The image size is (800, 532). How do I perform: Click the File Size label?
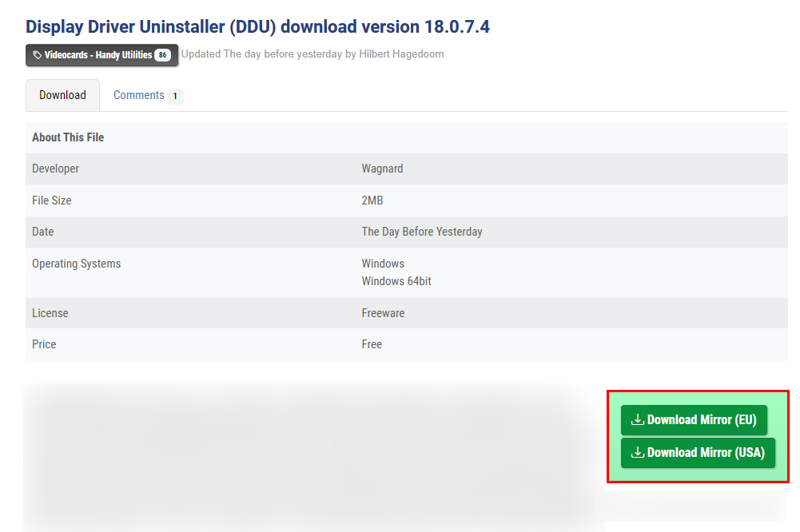[x=51, y=200]
